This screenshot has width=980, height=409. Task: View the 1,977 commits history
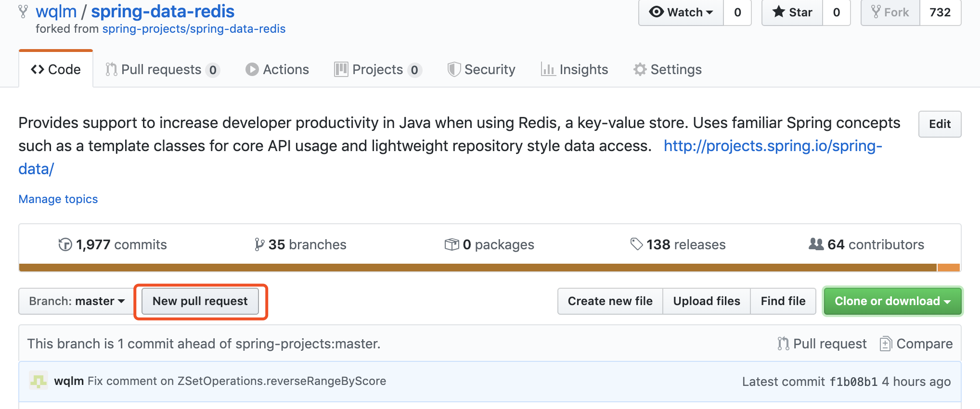tap(113, 244)
